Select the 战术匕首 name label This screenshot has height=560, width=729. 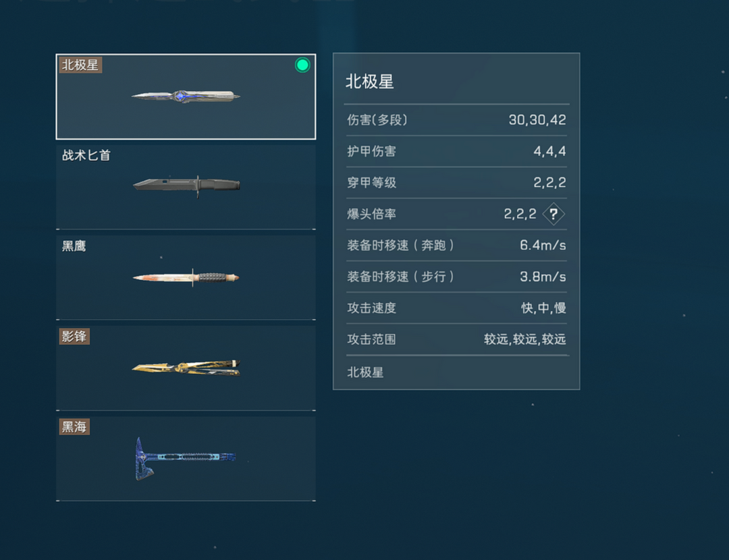tap(86, 155)
